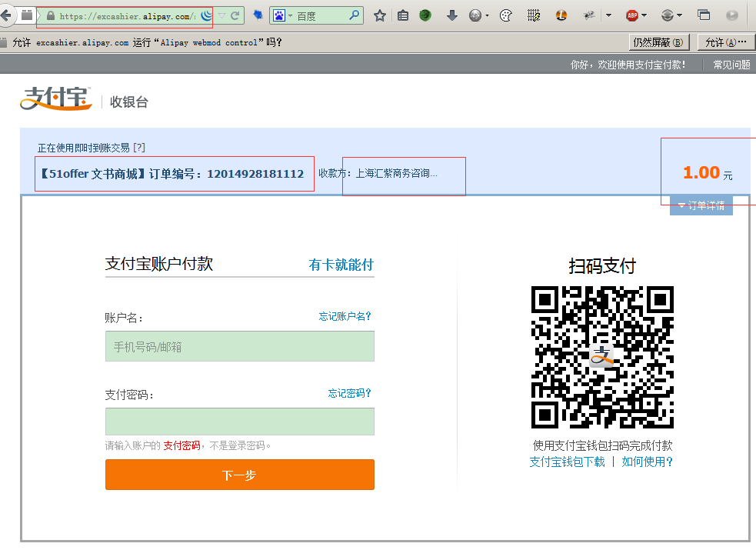Open the downloads arrow icon
The height and width of the screenshot is (550, 756).
tap(451, 16)
